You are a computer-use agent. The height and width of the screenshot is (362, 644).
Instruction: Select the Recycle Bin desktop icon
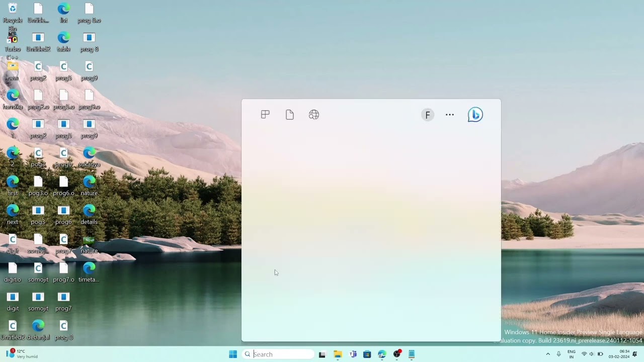(x=13, y=16)
